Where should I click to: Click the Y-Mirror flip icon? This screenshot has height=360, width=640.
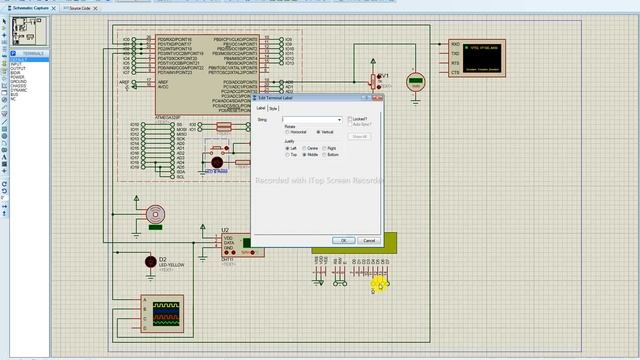(4, 213)
